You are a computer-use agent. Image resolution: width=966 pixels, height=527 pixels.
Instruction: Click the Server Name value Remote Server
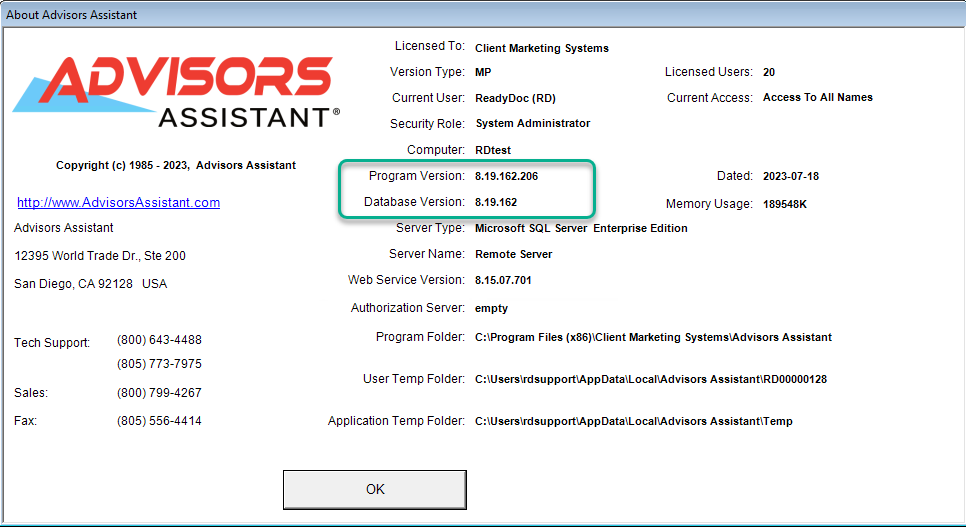tap(513, 254)
